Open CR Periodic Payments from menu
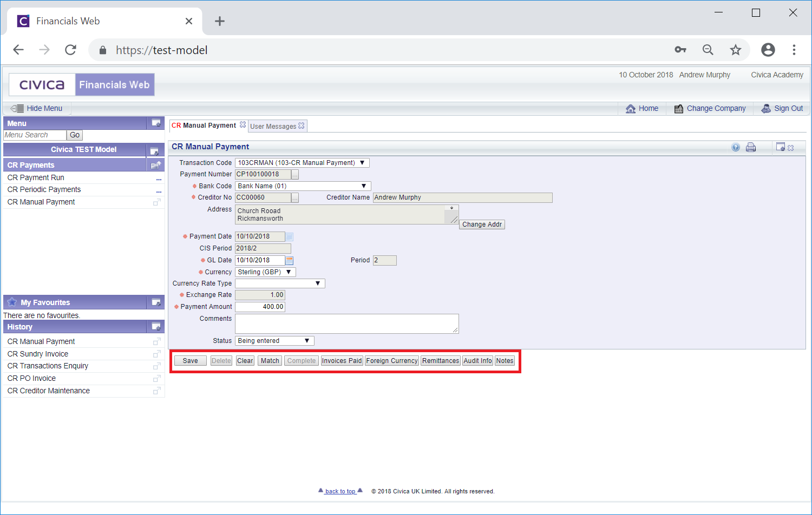The width and height of the screenshot is (812, 515). (x=44, y=189)
